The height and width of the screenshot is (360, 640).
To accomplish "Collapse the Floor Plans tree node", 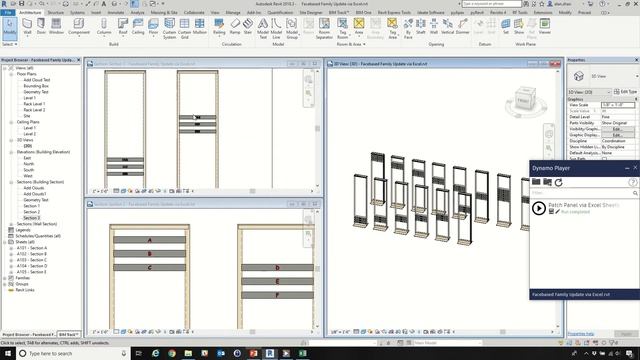I will click(11, 74).
